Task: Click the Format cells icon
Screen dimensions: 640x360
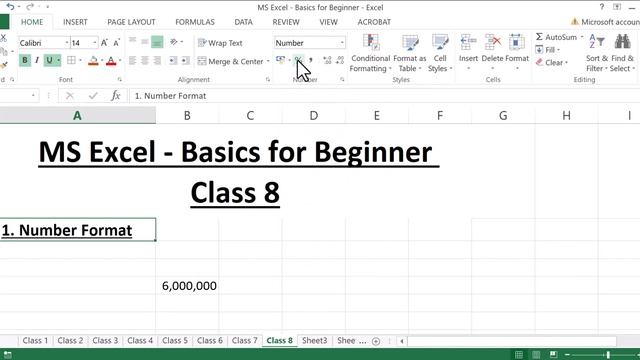Action: click(x=516, y=42)
